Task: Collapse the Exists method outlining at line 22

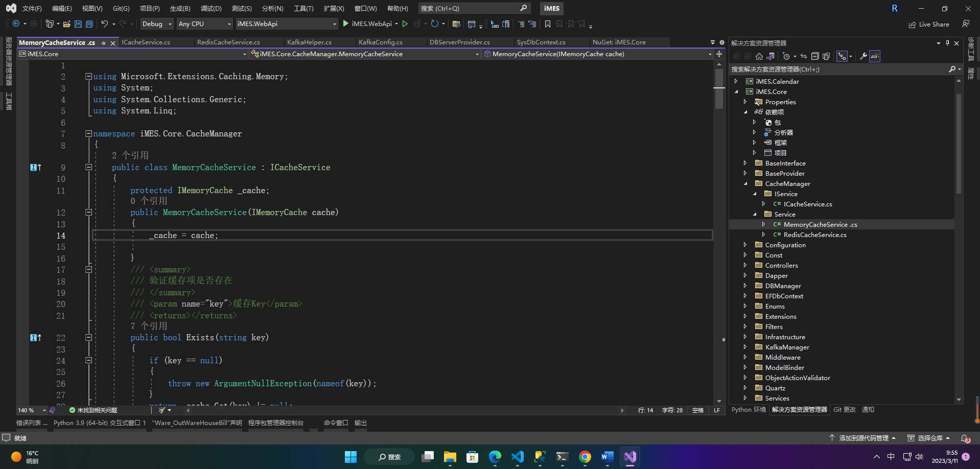Action: [88, 337]
